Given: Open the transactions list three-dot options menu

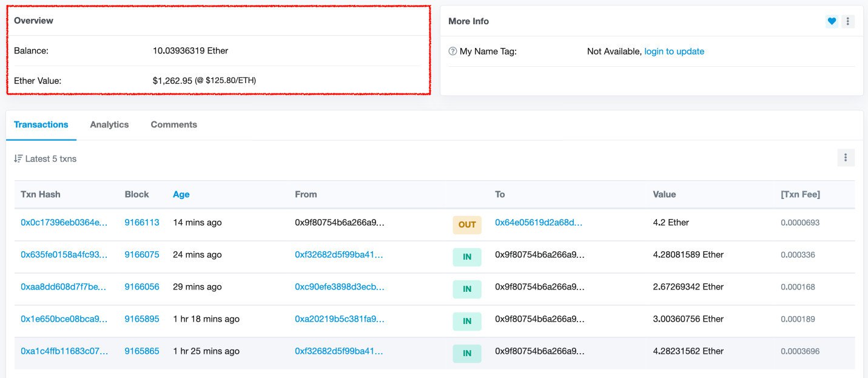Looking at the screenshot, I should (x=846, y=158).
